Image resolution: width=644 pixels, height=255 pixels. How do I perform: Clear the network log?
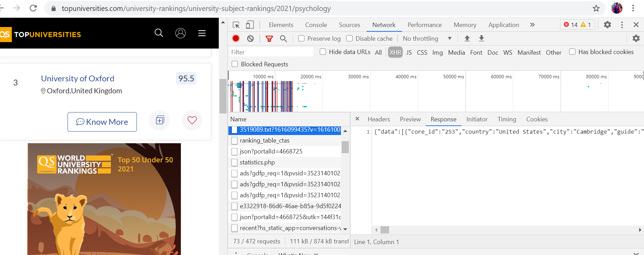(x=251, y=39)
